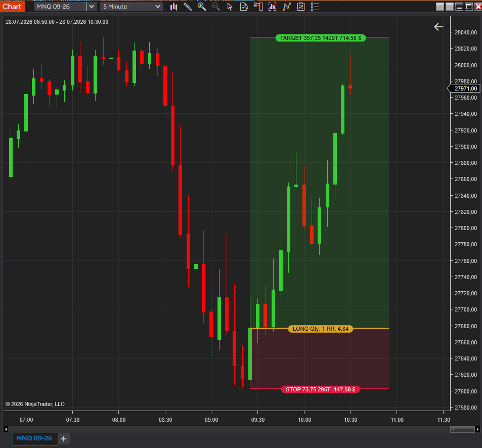Open the 5 Minute interval dropdown

[132, 7]
